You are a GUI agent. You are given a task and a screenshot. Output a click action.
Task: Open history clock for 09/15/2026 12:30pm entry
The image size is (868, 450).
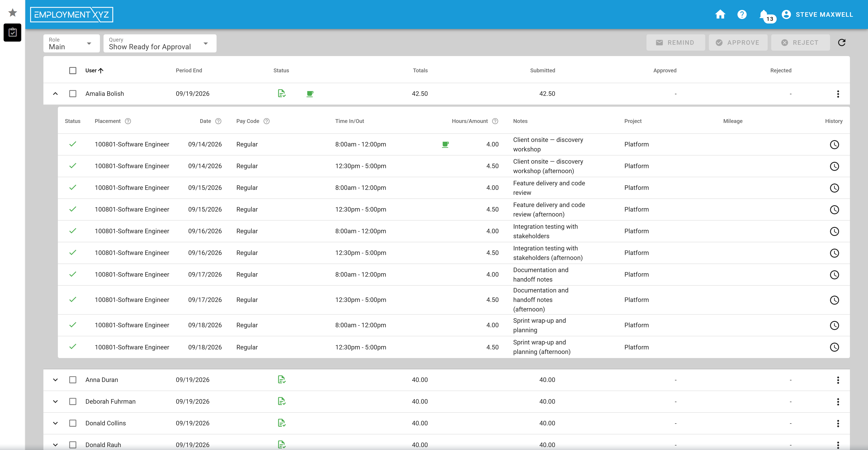[834, 210]
